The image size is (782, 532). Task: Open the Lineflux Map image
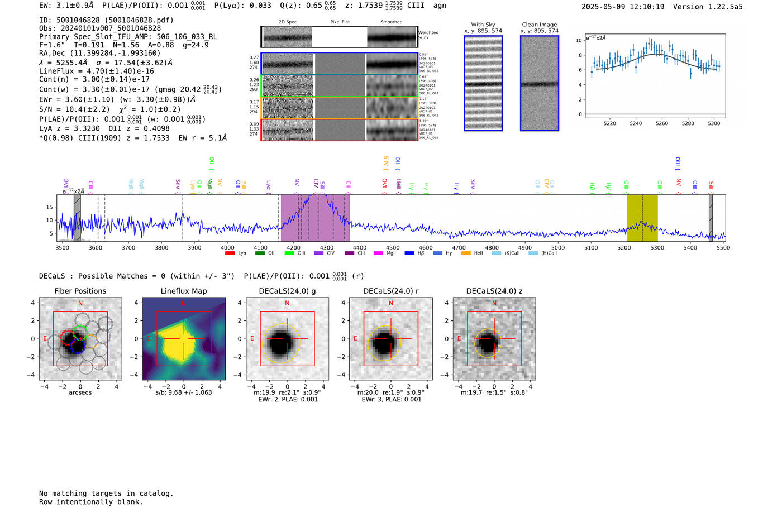184,339
